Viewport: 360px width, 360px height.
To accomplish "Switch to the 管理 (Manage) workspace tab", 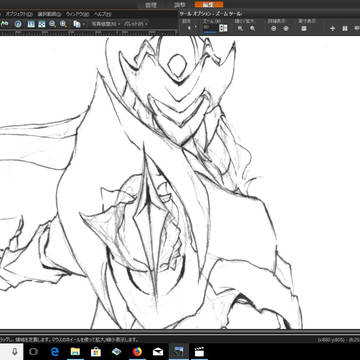I will (x=151, y=5).
